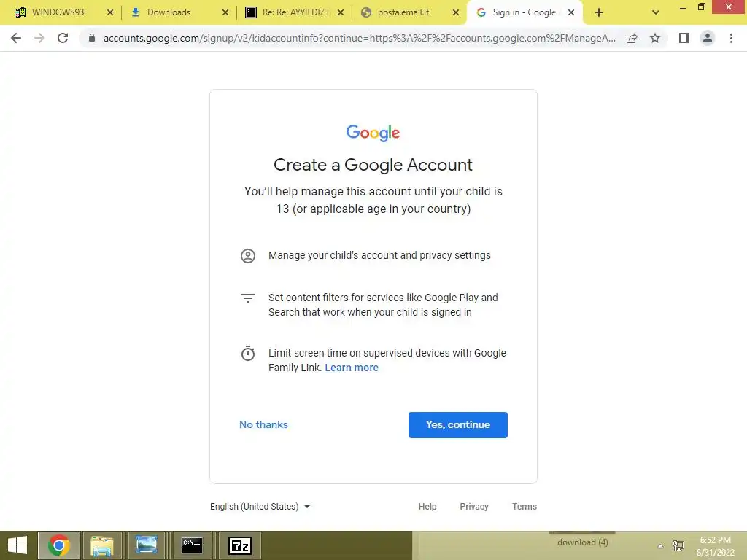
Task: Open Command Prompt from the taskbar
Action: click(192, 545)
